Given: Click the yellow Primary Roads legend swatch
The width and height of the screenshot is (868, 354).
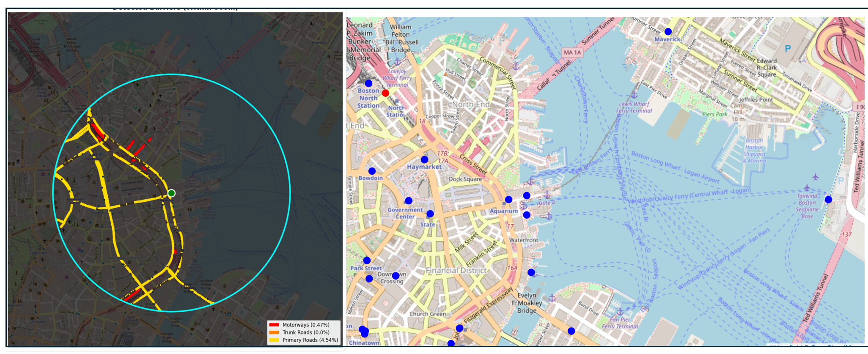Looking at the screenshot, I should [274, 340].
